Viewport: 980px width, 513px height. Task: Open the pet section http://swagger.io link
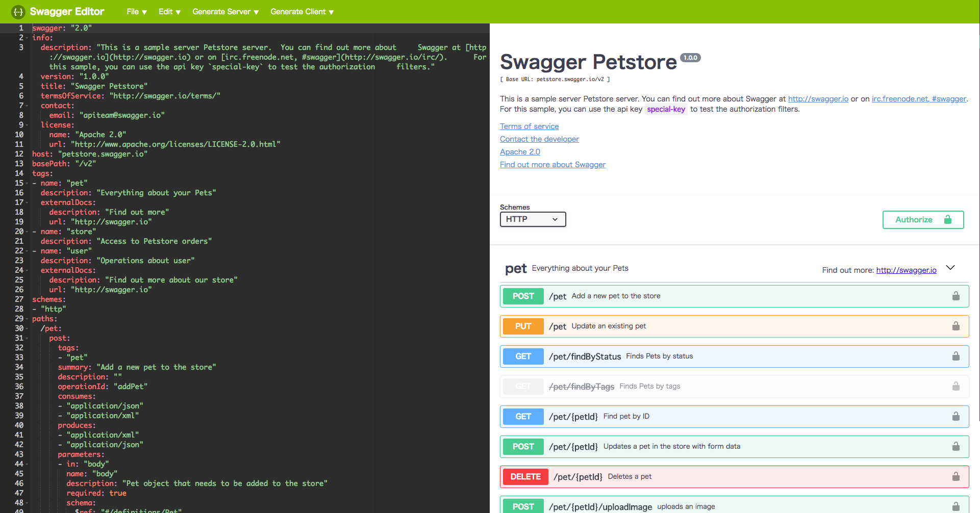pyautogui.click(x=906, y=270)
